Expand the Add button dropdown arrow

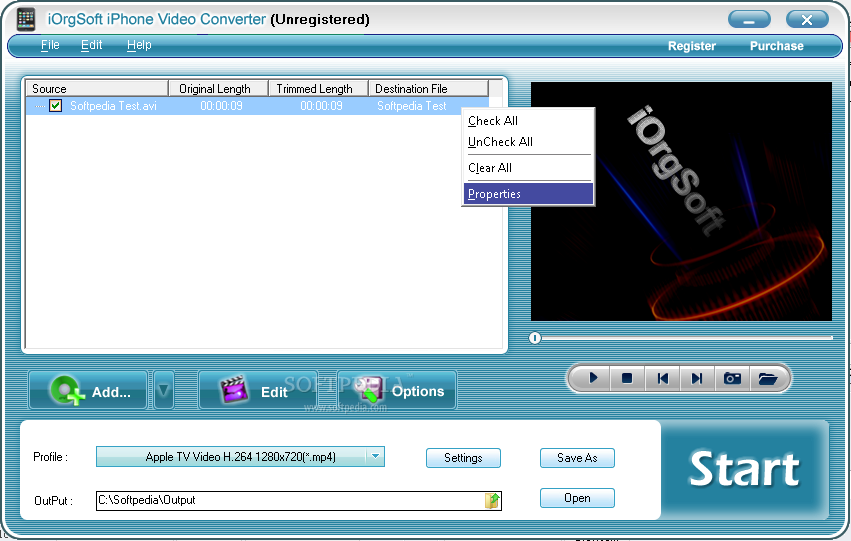pos(164,390)
